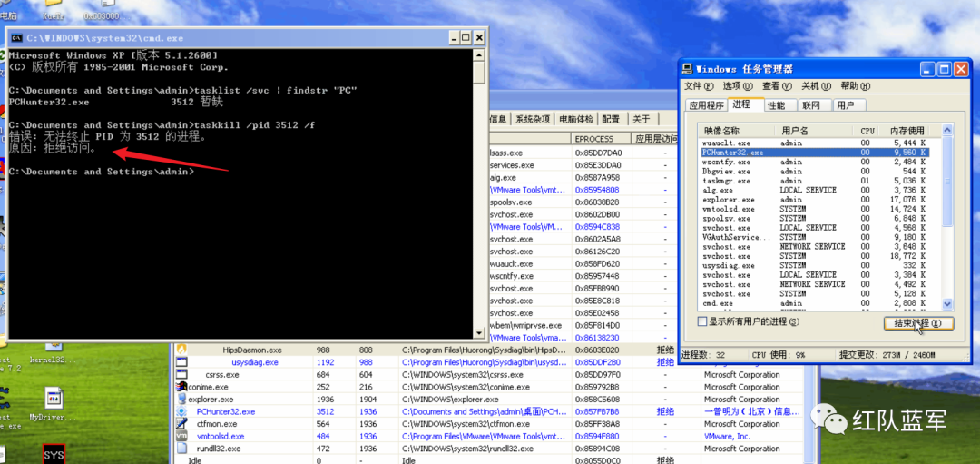
Task: Open the MyDriver desktop icon
Action: tap(54, 398)
